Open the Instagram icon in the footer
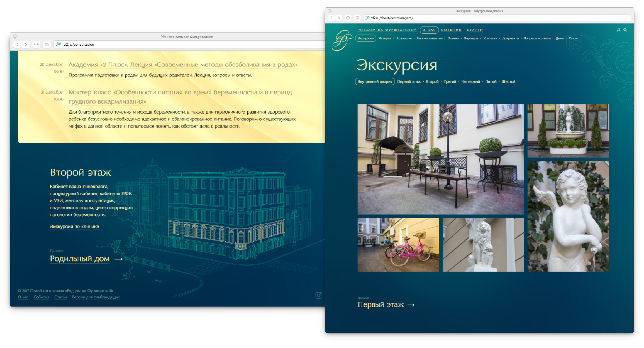This screenshot has height=348, width=644. (x=318, y=295)
